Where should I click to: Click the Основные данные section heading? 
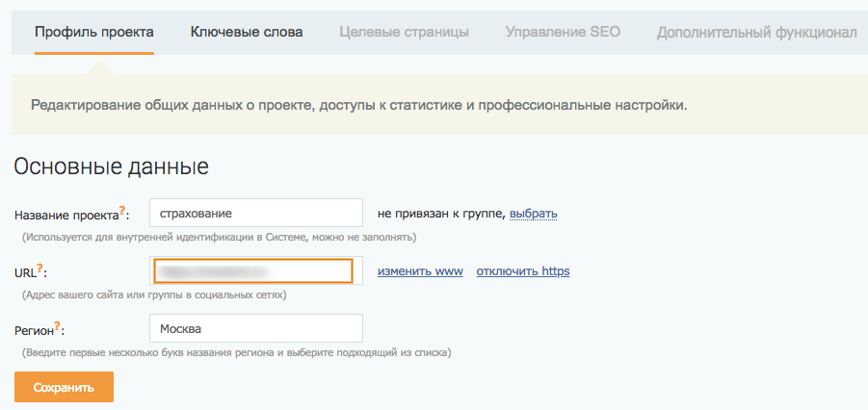(111, 166)
